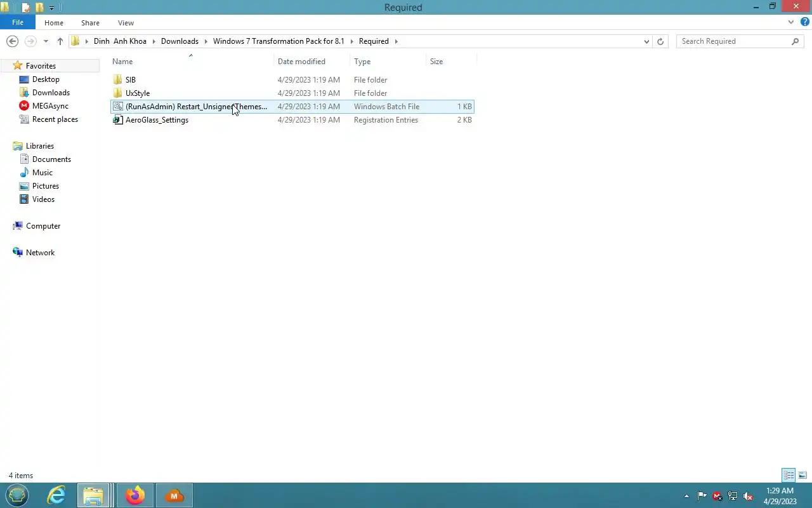Refresh the Required folder view
Image resolution: width=812 pixels, height=508 pixels.
[660, 41]
